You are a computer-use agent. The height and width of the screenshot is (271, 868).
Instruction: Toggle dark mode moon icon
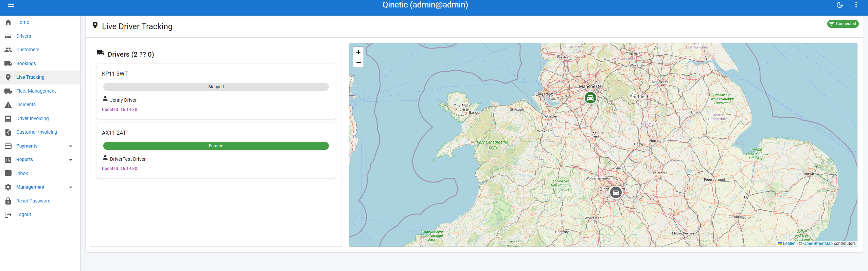tap(840, 5)
